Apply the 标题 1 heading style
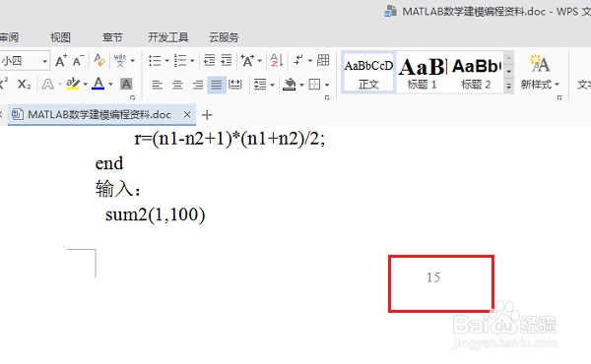 [x=423, y=73]
